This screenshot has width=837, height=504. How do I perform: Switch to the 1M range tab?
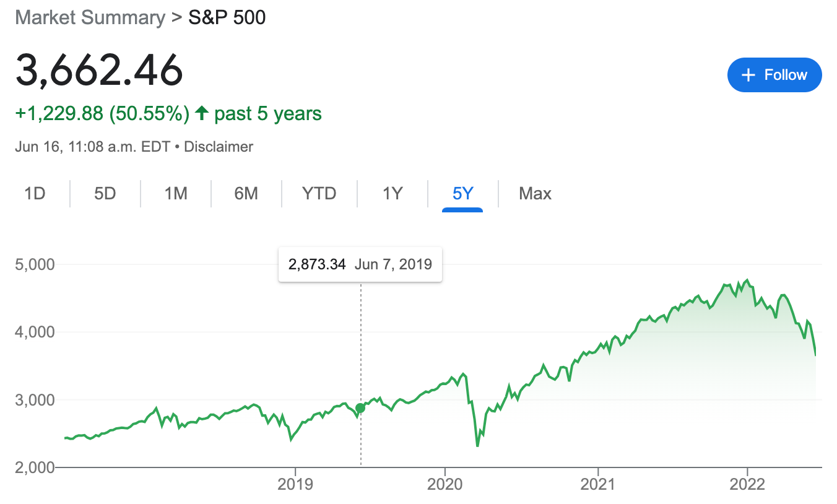(176, 194)
